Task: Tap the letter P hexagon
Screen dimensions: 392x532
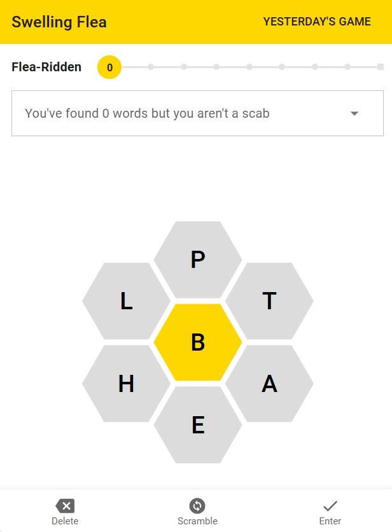Action: point(198,260)
